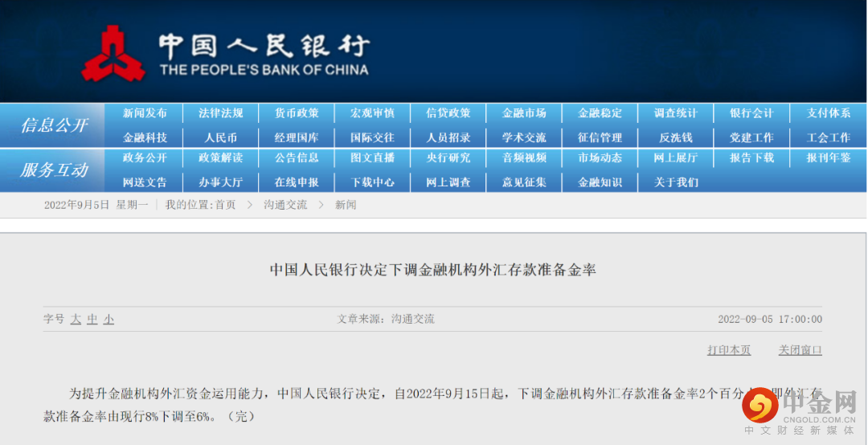The image size is (868, 445).
Task: Click 服务互动 section header
Action: point(54,170)
